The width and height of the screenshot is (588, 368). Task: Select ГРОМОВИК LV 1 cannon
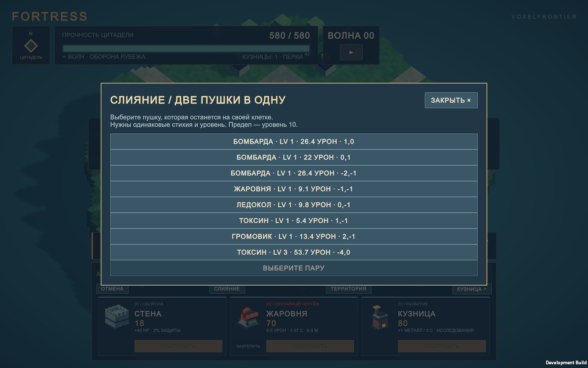(x=294, y=237)
